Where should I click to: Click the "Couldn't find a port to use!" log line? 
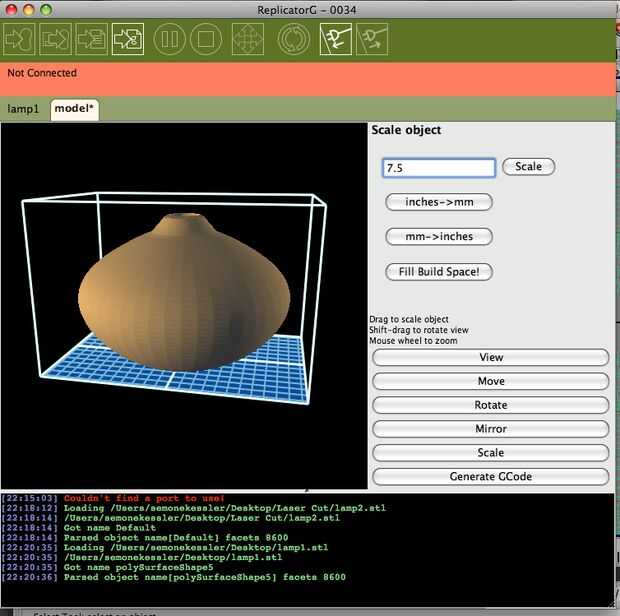tap(144, 498)
